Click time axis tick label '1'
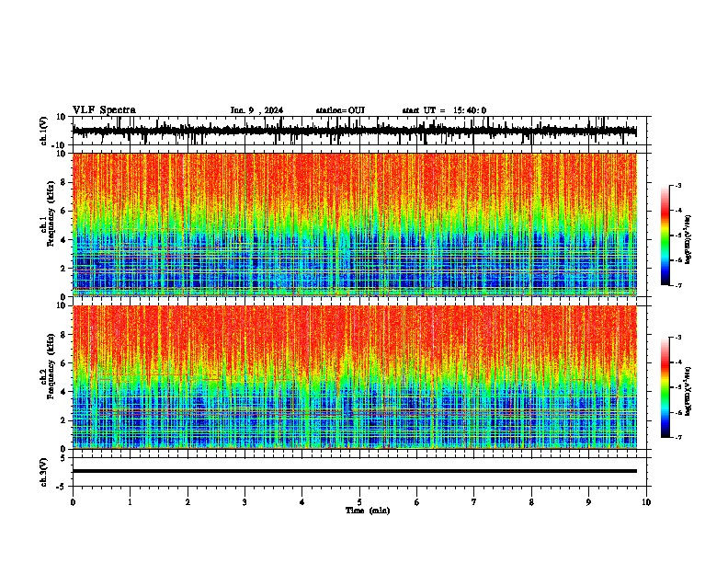Viewport: 728px width, 563px height. (x=130, y=502)
